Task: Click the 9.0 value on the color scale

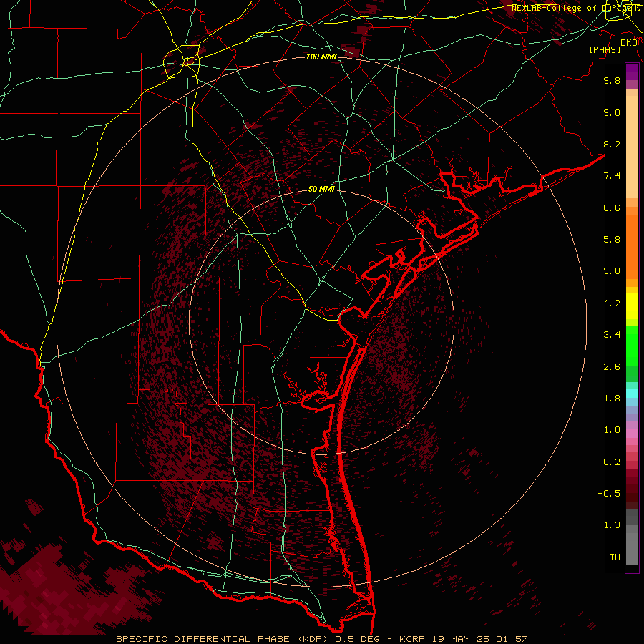Action: coord(612,112)
